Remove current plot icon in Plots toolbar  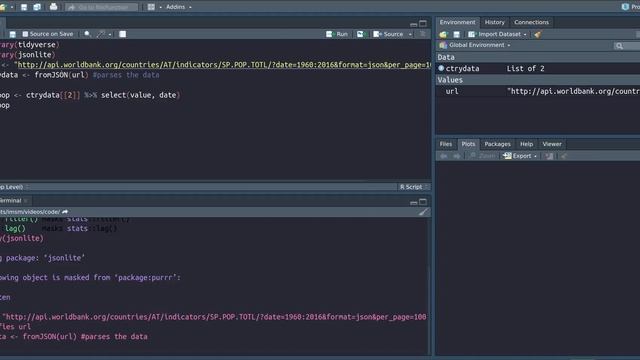tap(549, 156)
